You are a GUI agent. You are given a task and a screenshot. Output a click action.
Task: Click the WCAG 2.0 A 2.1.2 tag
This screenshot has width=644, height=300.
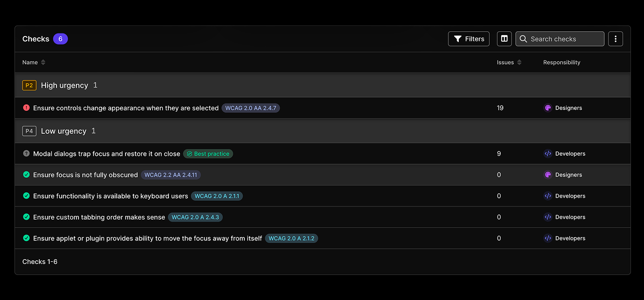tap(291, 238)
